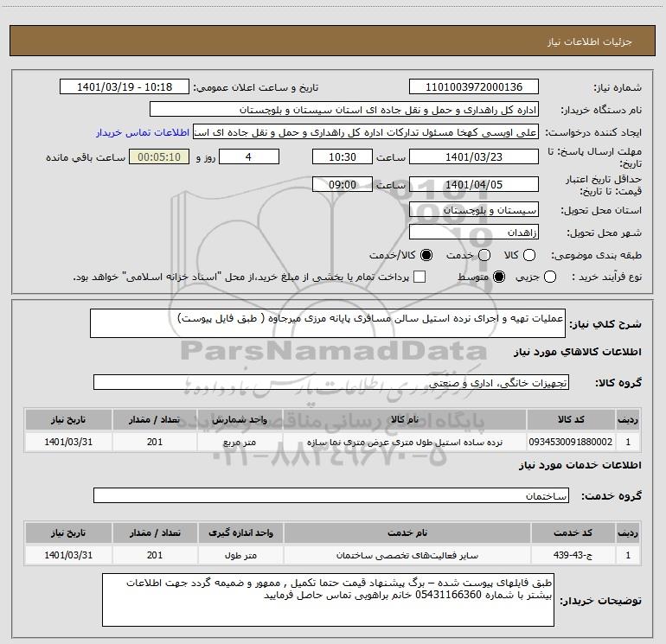Click delivery city field زاهدان
666x644 pixels.
tap(474, 233)
